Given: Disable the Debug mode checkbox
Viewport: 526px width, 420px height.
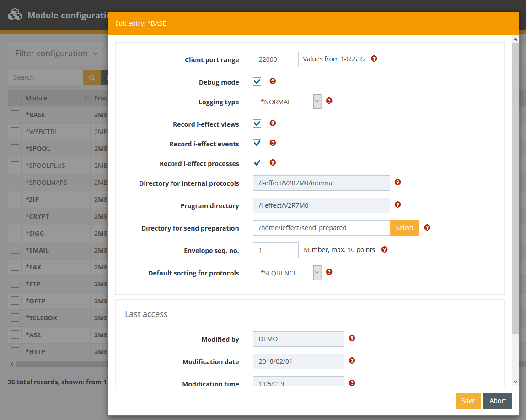Looking at the screenshot, I should pos(257,82).
